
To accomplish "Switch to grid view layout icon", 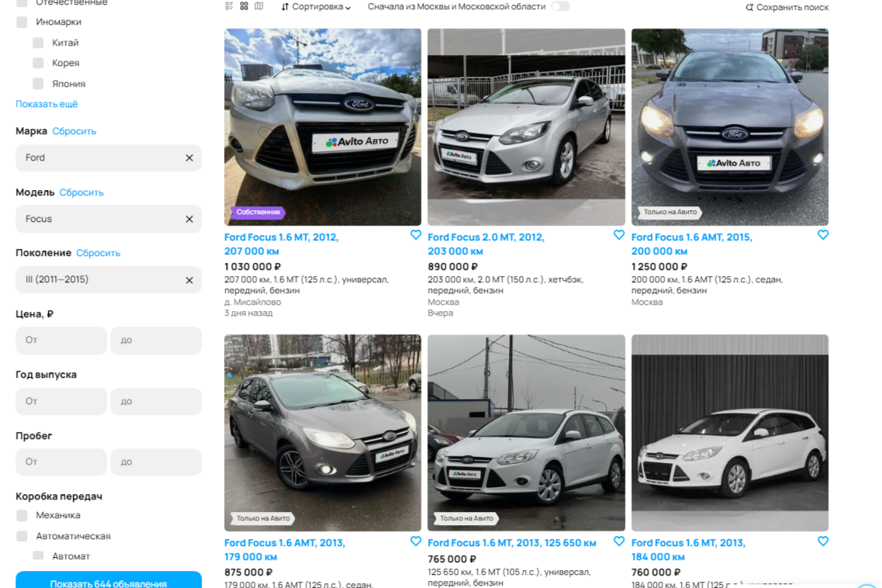I will (244, 6).
